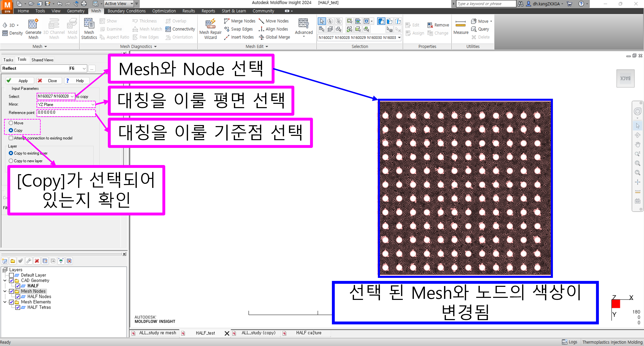Viewport: 644px width, 346px height.
Task: Choose Copy to existing layer option
Action: pos(11,153)
